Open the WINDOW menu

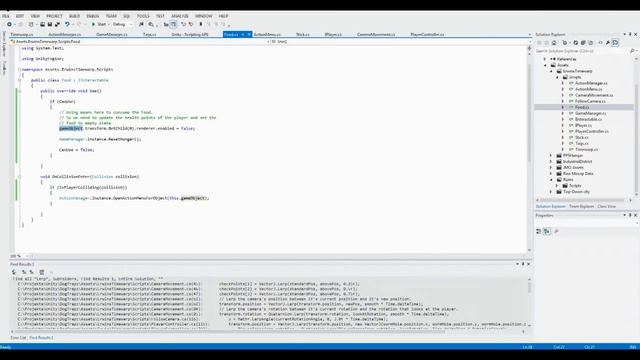coord(203,16)
